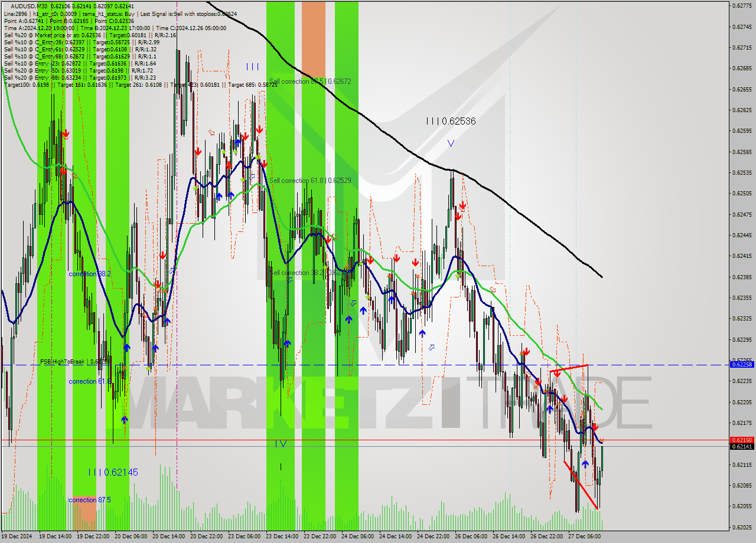Click the 0.62775 price axis value
Viewport: 756px width, 543px height.
pos(742,6)
